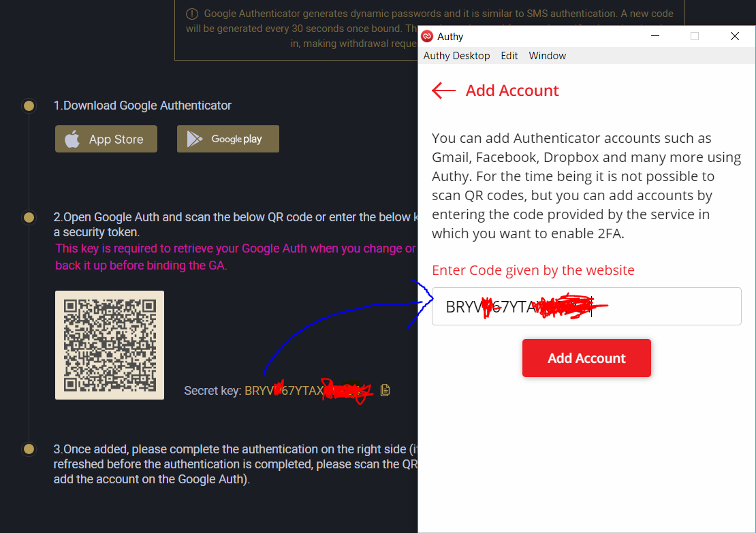Click the red Add Account button
The width and height of the screenshot is (756, 533).
586,358
